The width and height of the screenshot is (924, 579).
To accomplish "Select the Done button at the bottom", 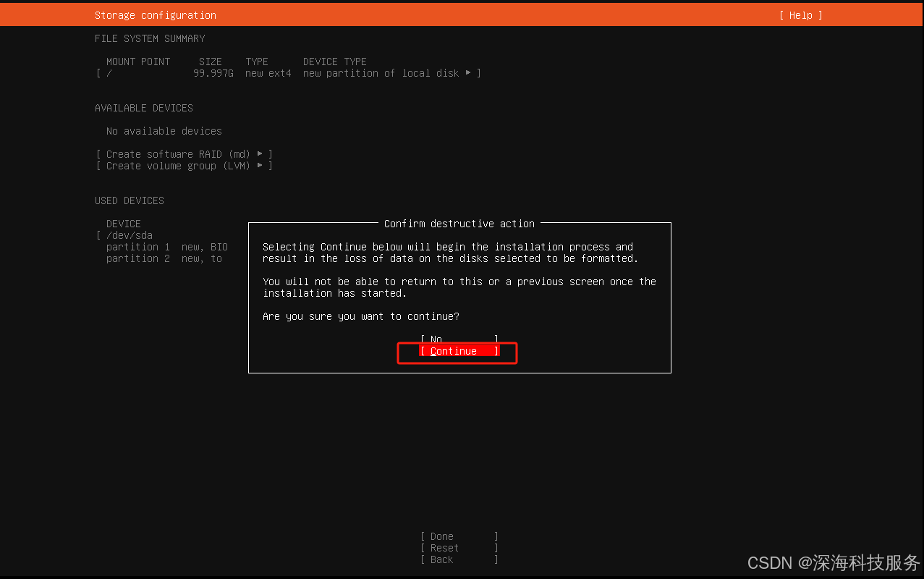I will tap(459, 536).
